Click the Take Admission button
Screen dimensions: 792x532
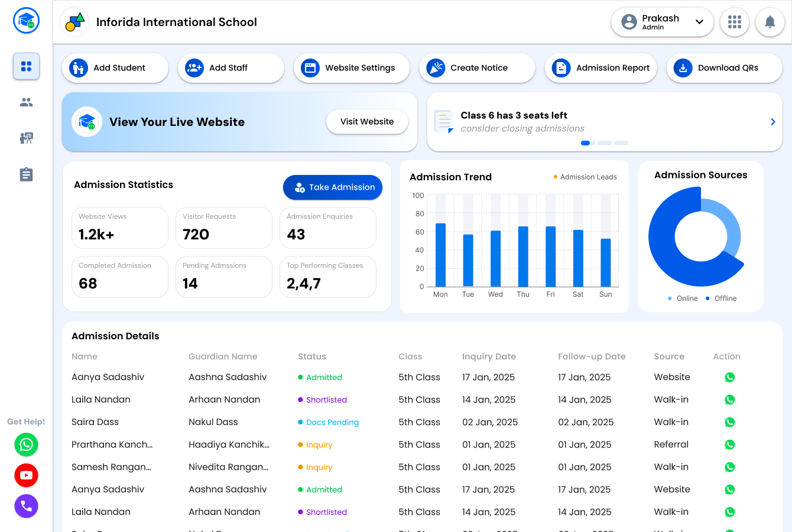tap(333, 187)
